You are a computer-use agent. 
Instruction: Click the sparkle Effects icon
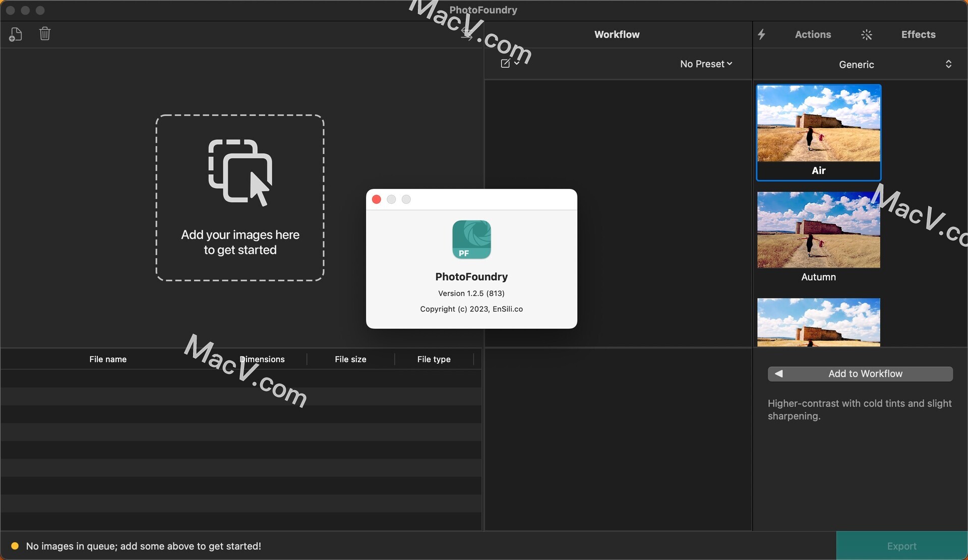(x=867, y=35)
